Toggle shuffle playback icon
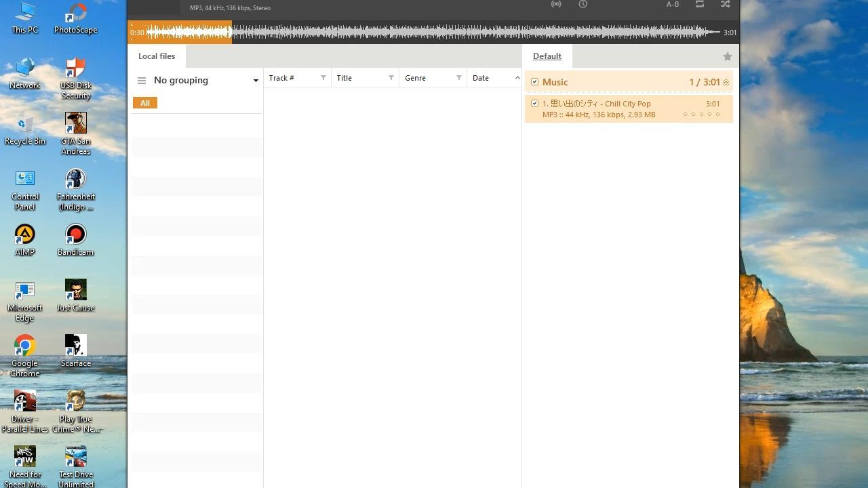868x488 pixels. coord(725,4)
